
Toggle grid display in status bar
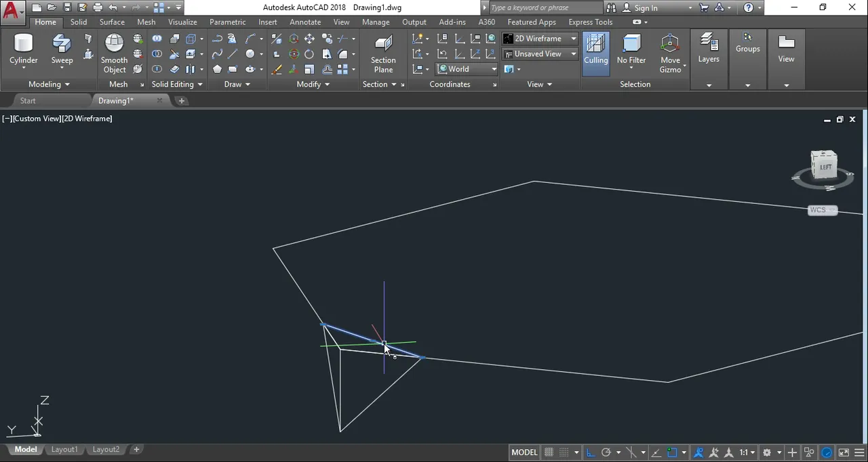tap(549, 453)
